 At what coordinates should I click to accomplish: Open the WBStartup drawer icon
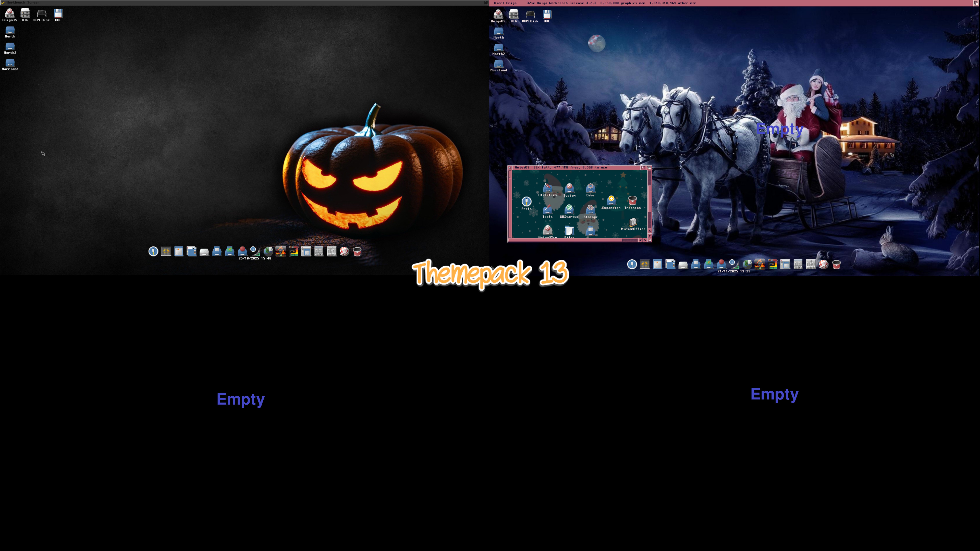pos(569,210)
